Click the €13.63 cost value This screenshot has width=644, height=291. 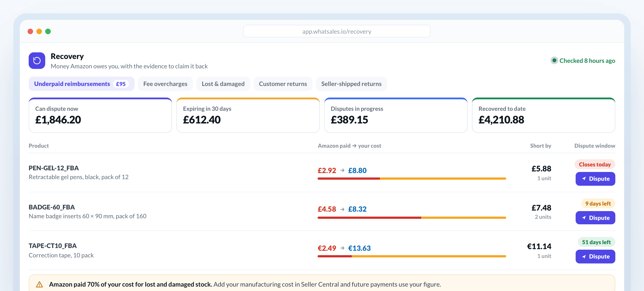(359, 248)
